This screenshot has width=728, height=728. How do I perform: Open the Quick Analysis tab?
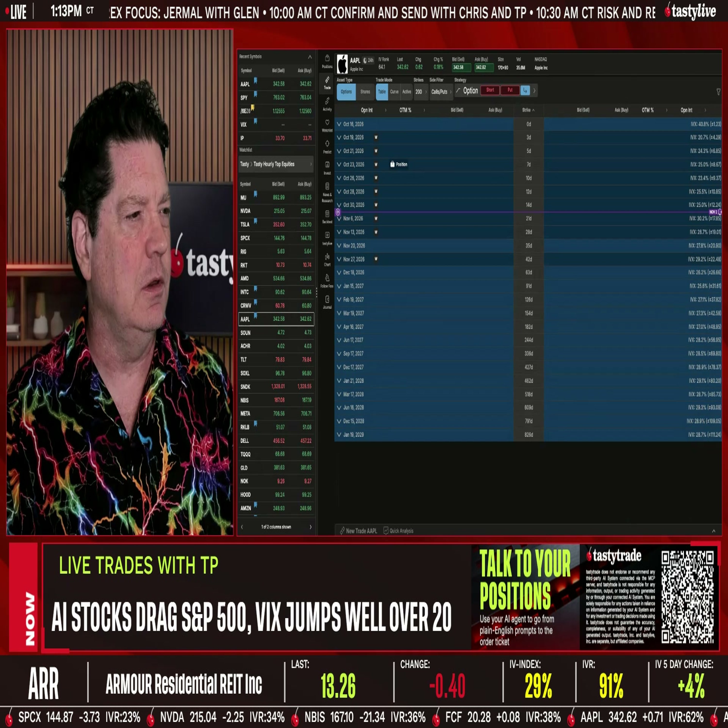(398, 530)
